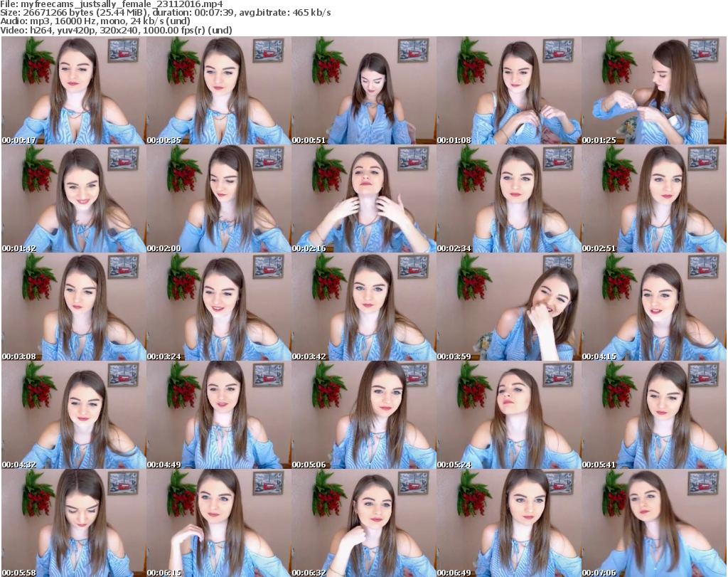Select the thumbnail stamped 00:01:08
Viewport: 728px width, 577px height.
tap(509, 90)
